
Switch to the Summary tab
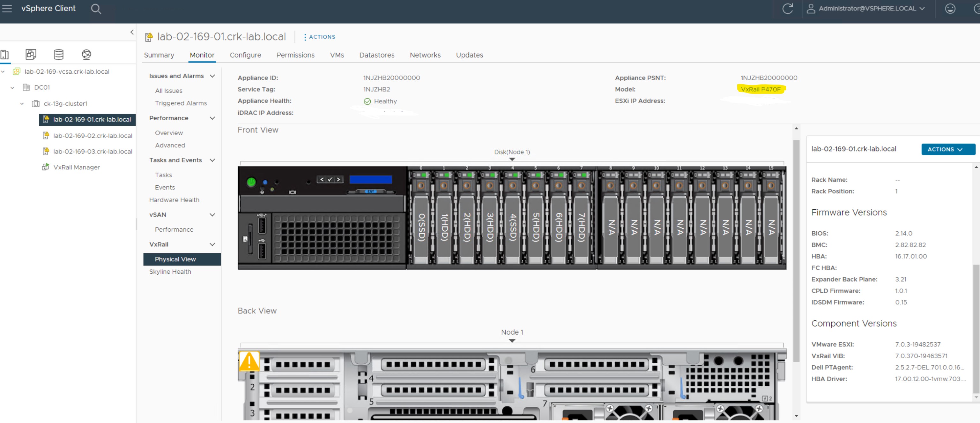159,55
